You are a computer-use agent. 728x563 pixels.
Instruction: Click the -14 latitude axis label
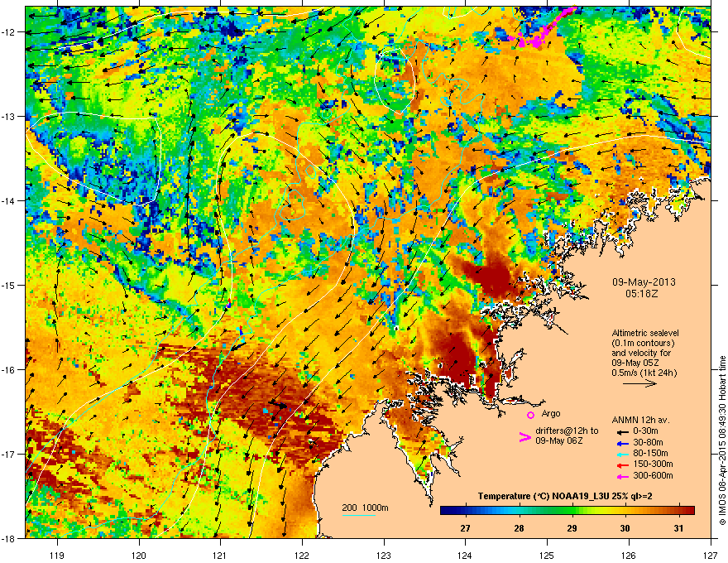click(x=8, y=201)
